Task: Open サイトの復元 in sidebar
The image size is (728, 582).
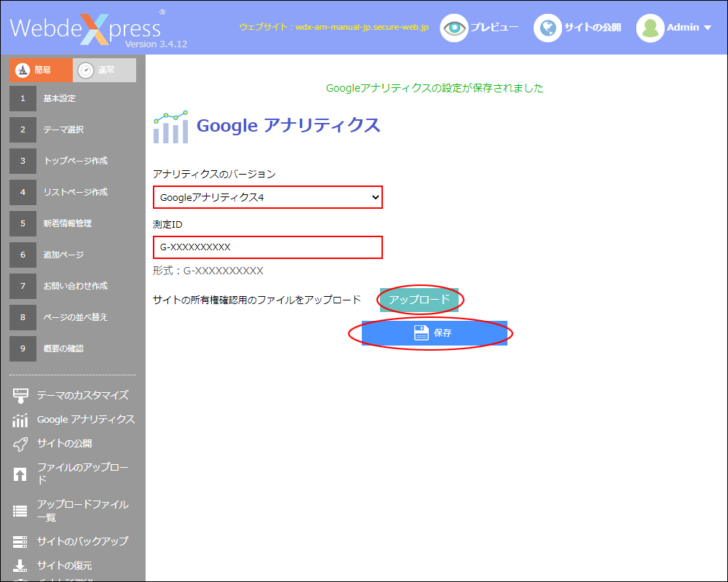Action: pyautogui.click(x=65, y=565)
